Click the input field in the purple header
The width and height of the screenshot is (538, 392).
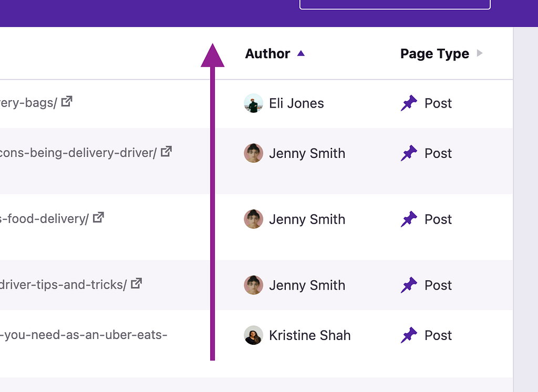(395, 4)
